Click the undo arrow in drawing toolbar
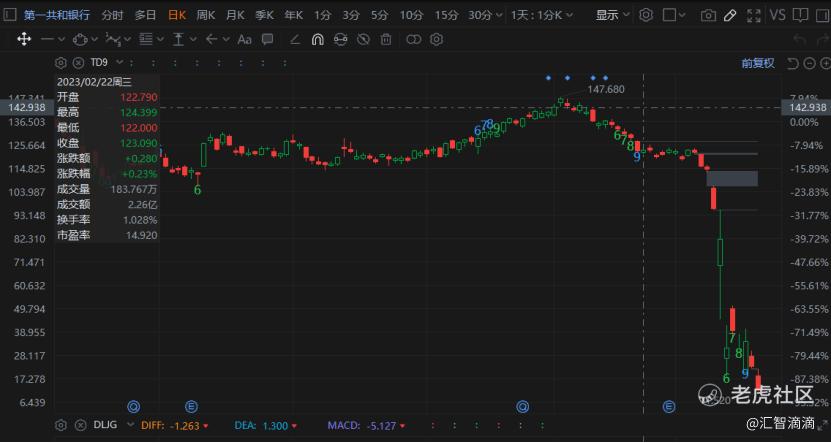Image resolution: width=831 pixels, height=443 pixels. pyautogui.click(x=799, y=39)
